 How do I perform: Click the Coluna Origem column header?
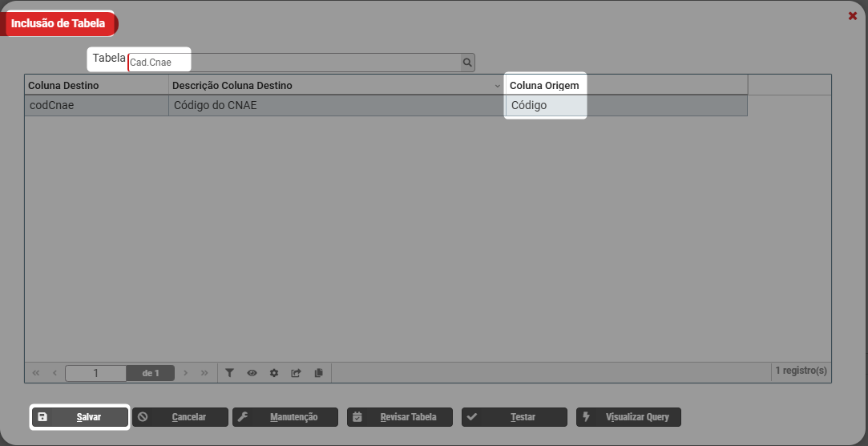click(x=545, y=85)
